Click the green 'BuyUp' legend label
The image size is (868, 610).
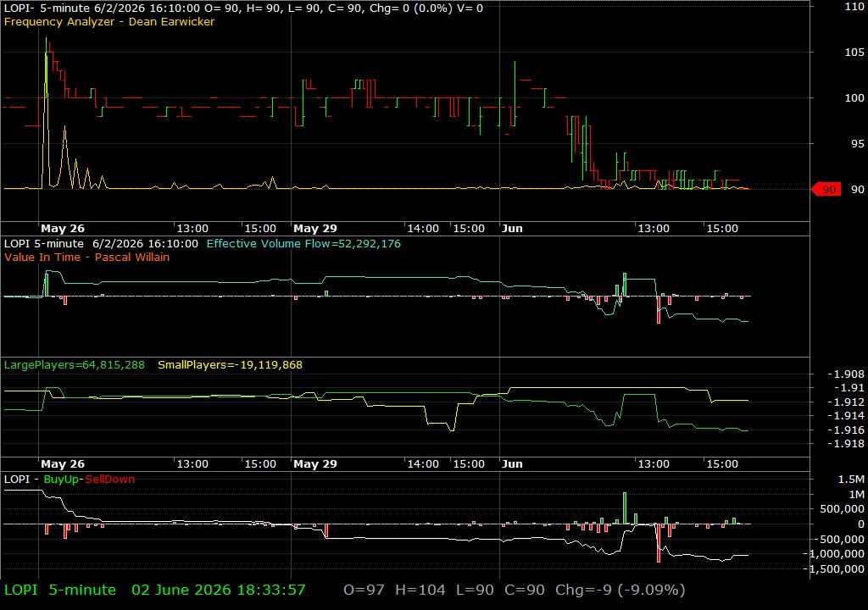pyautogui.click(x=61, y=480)
